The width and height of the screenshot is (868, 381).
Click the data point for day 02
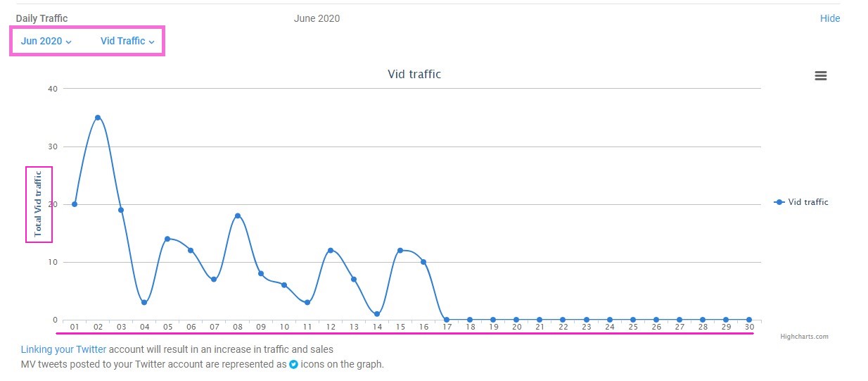pyautogui.click(x=98, y=118)
